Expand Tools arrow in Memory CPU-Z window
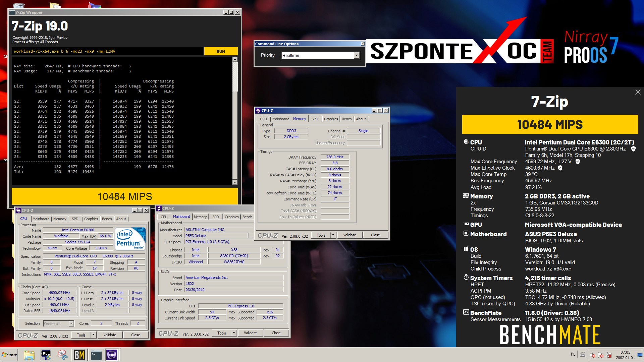644x362 pixels. tap(333, 235)
